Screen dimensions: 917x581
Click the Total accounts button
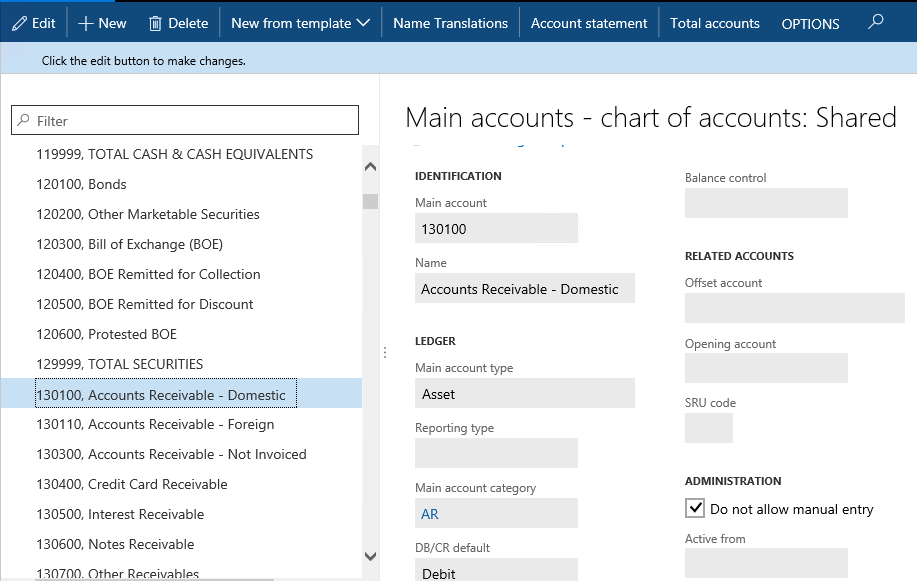[x=714, y=23]
